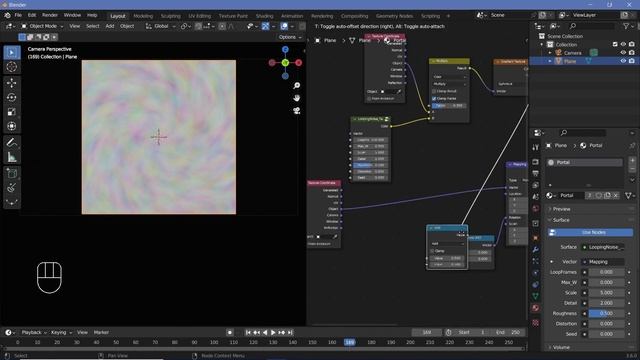640x360 pixels.
Task: Toggle viewport visibility eye for Collection
Action: (623, 44)
